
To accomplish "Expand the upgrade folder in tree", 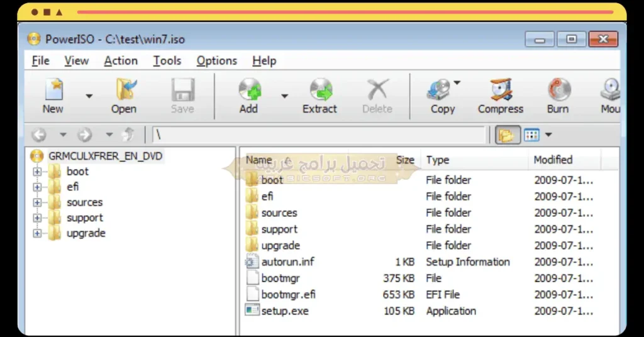I will click(x=37, y=233).
